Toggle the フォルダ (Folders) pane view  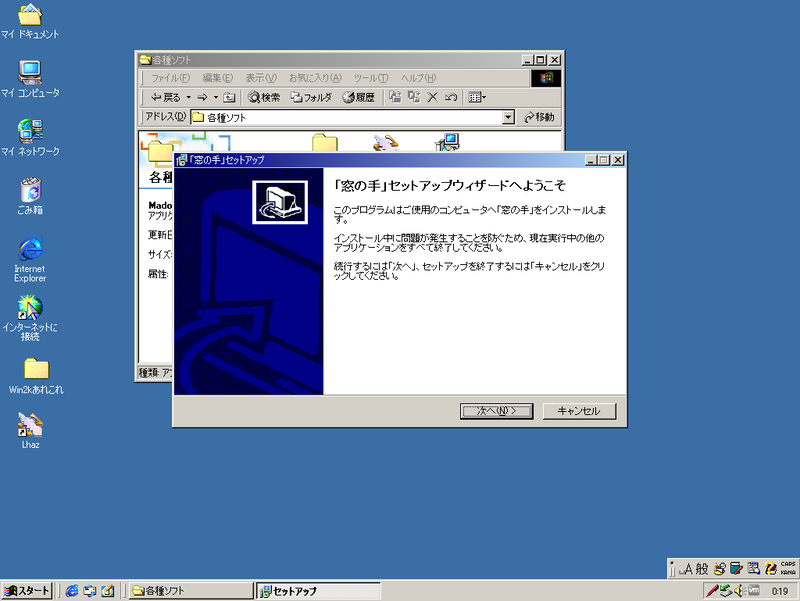coord(307,97)
